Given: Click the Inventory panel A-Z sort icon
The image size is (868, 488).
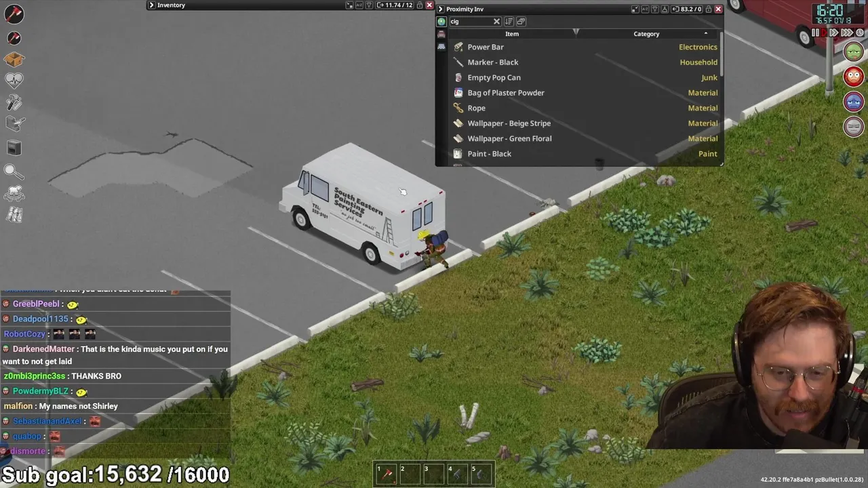Looking at the screenshot, I should [x=359, y=5].
